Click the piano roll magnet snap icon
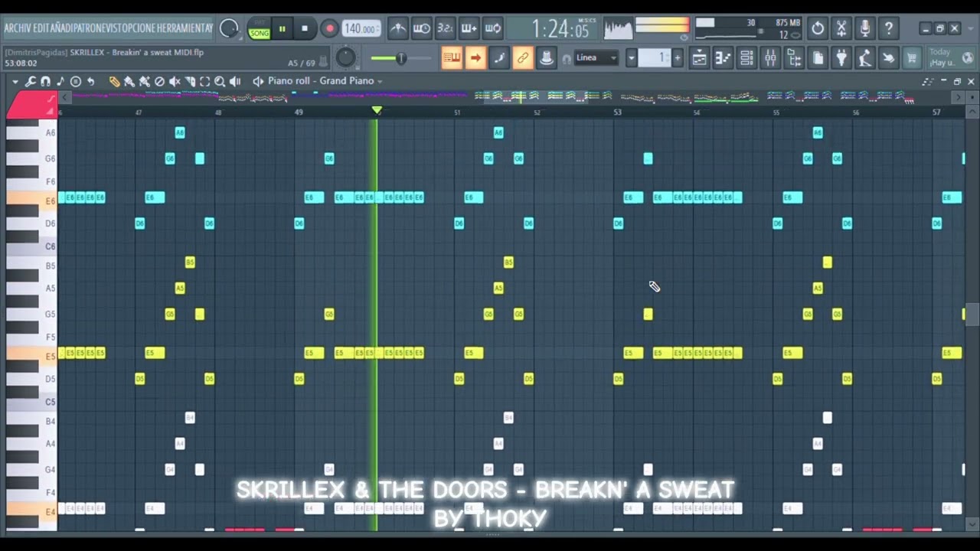980x551 pixels. pyautogui.click(x=45, y=81)
